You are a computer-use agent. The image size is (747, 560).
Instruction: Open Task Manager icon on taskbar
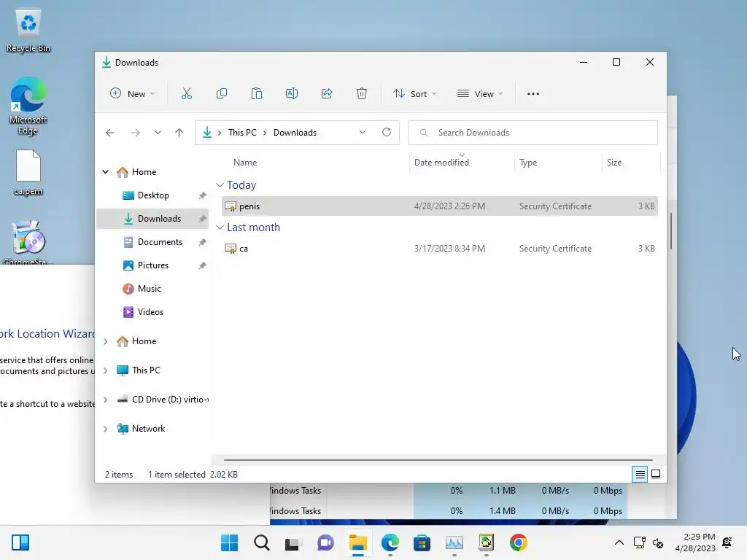tap(454, 542)
